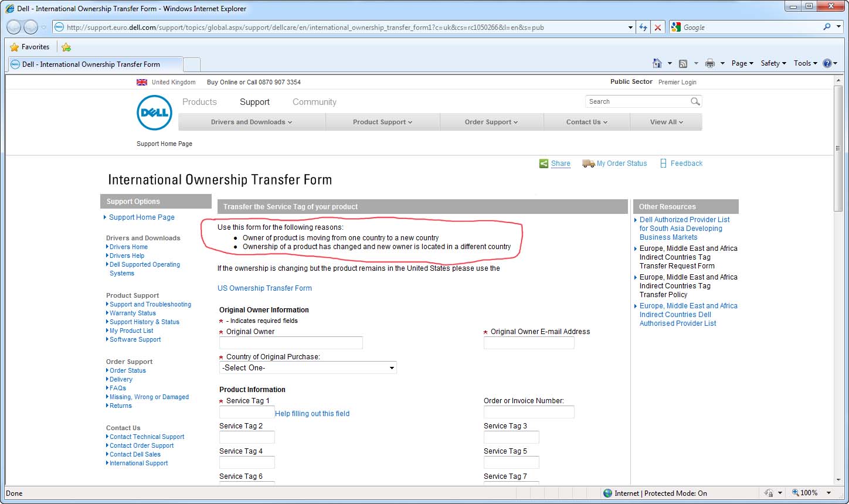849x504 pixels.
Task: Click the Print toolbar icon
Action: pos(710,63)
